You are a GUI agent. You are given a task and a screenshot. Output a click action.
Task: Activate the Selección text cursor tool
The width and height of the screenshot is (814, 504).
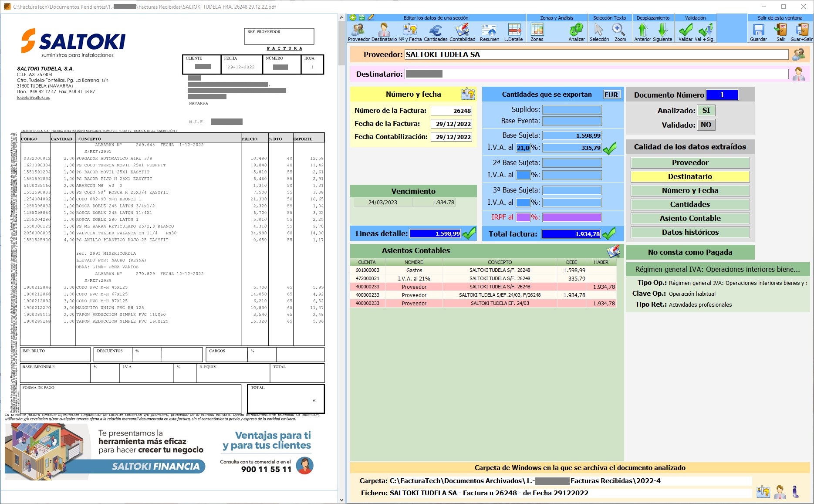pyautogui.click(x=599, y=32)
